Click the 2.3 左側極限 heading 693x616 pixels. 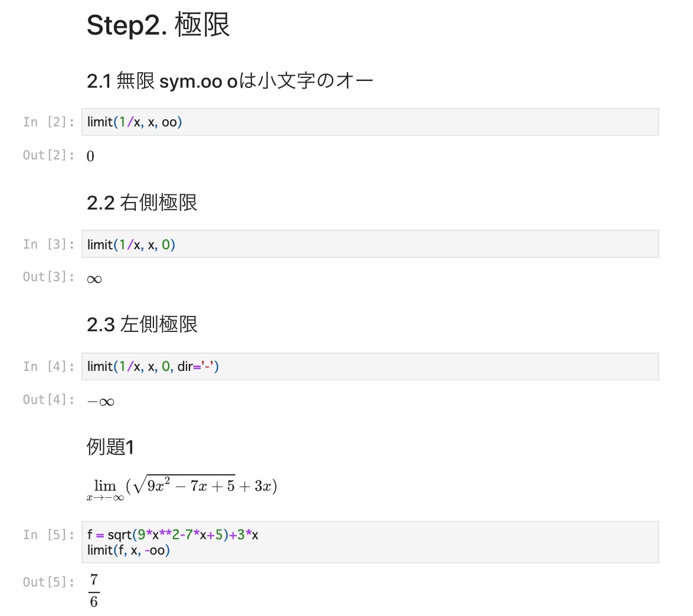click(142, 325)
